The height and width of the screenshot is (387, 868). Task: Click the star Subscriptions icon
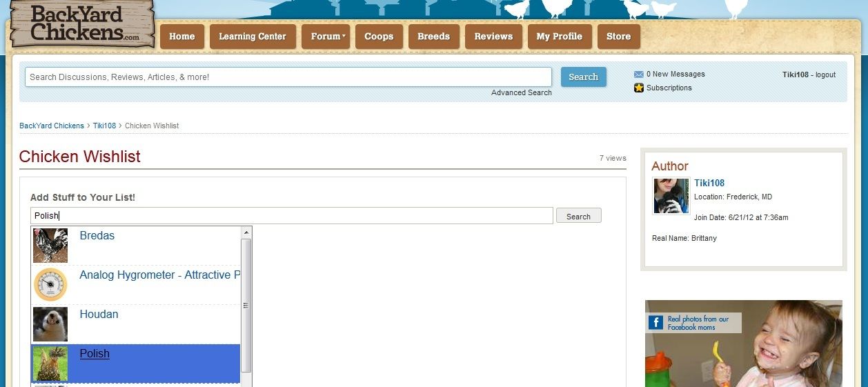point(638,88)
